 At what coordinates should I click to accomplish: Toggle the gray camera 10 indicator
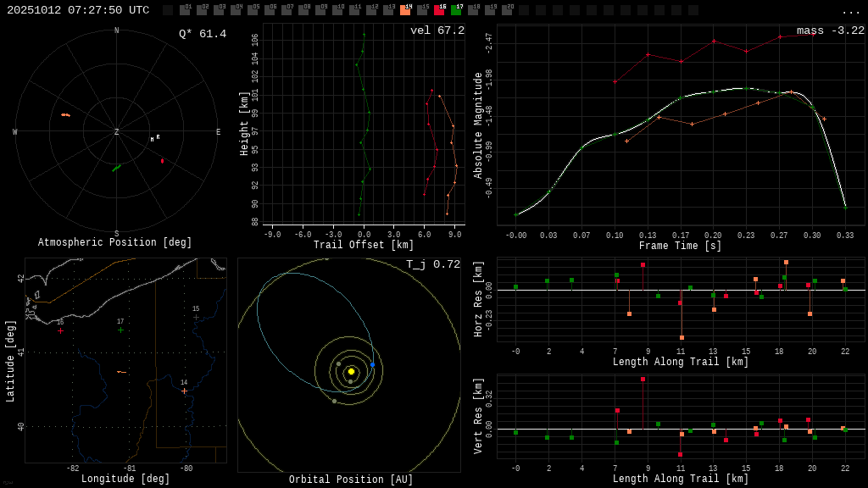pos(337,10)
